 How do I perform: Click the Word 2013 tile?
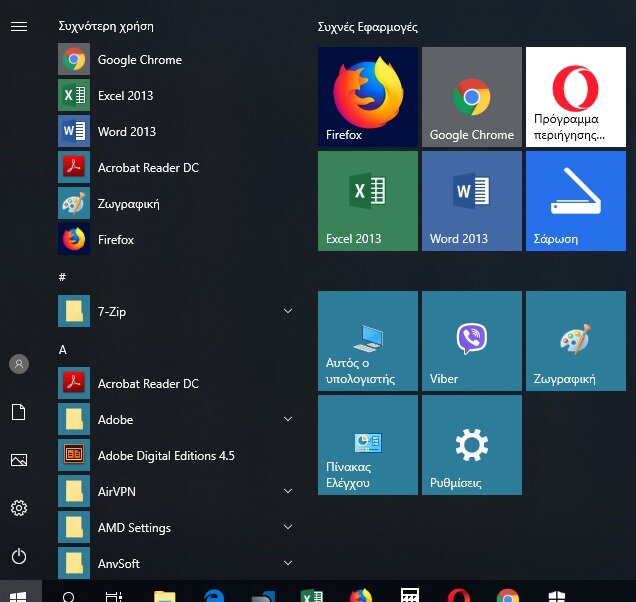point(472,201)
